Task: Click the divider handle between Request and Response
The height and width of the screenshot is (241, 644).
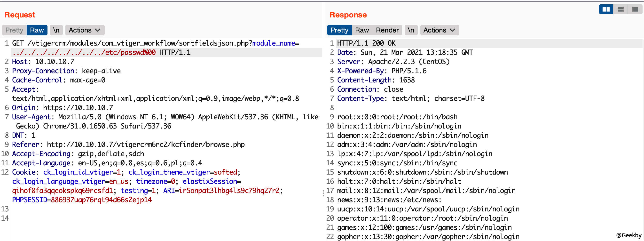Action: (x=323, y=193)
